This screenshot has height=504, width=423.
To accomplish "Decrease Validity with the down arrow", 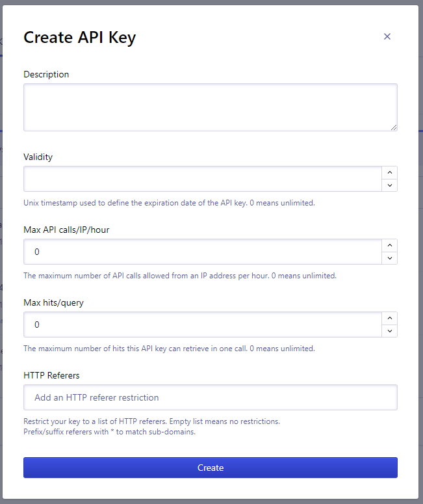I will pos(390,185).
